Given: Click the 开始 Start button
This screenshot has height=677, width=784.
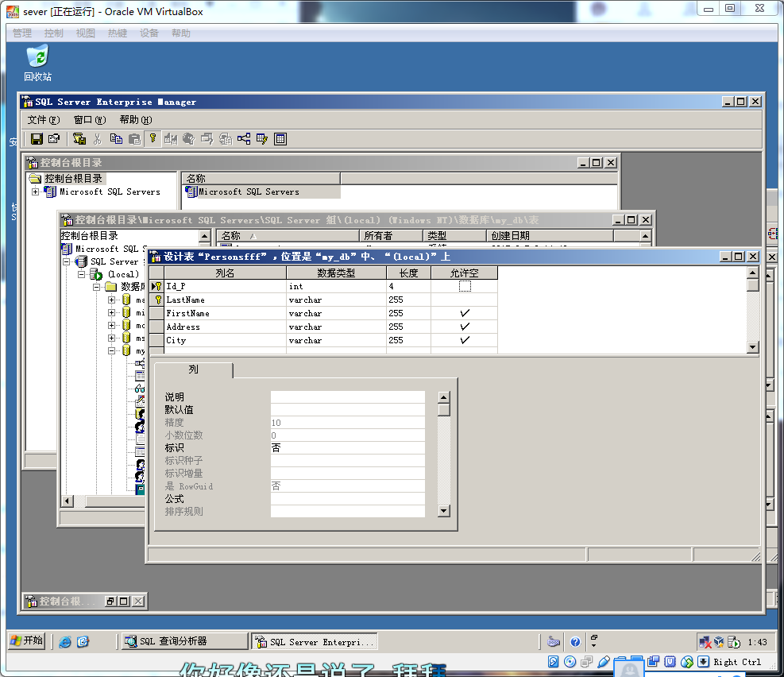Looking at the screenshot, I should pos(27,641).
